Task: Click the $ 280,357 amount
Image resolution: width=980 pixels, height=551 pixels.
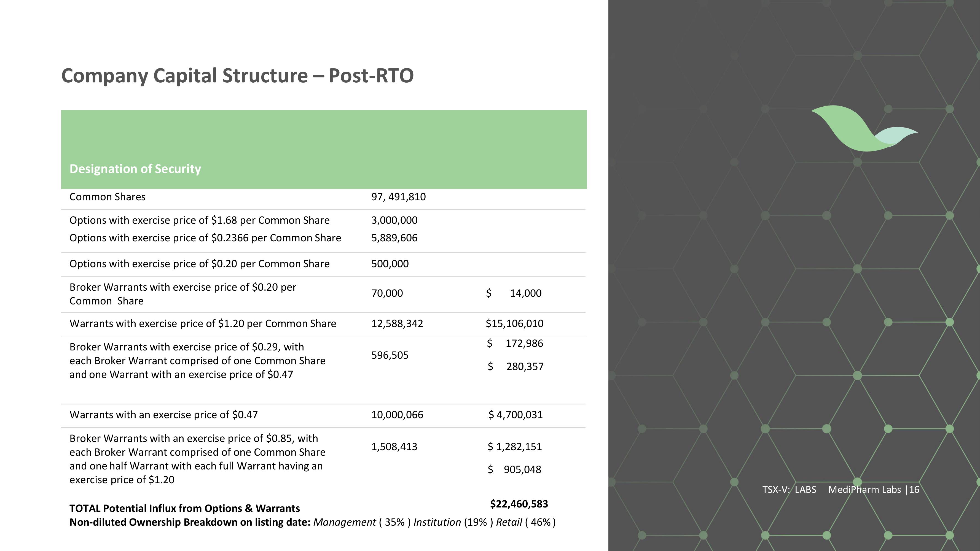Action: click(x=515, y=367)
